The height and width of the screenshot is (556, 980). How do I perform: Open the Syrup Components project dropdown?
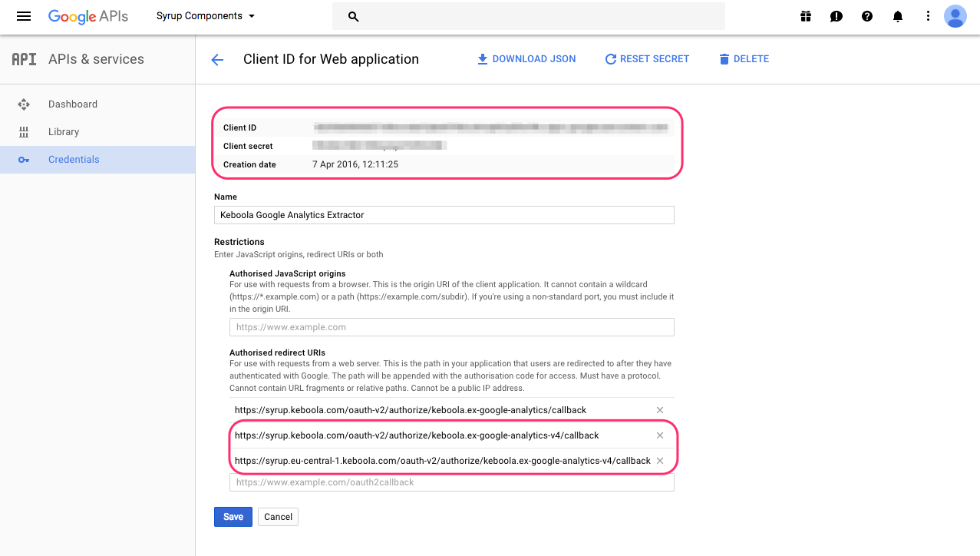point(206,16)
